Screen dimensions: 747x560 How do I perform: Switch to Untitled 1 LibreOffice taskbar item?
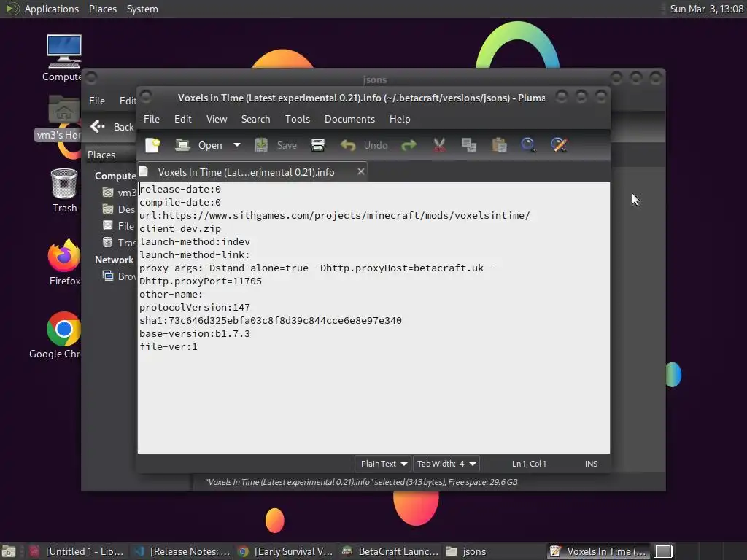click(x=77, y=551)
